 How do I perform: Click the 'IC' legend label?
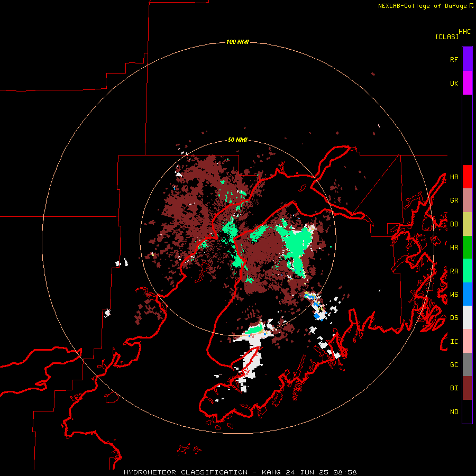[454, 342]
